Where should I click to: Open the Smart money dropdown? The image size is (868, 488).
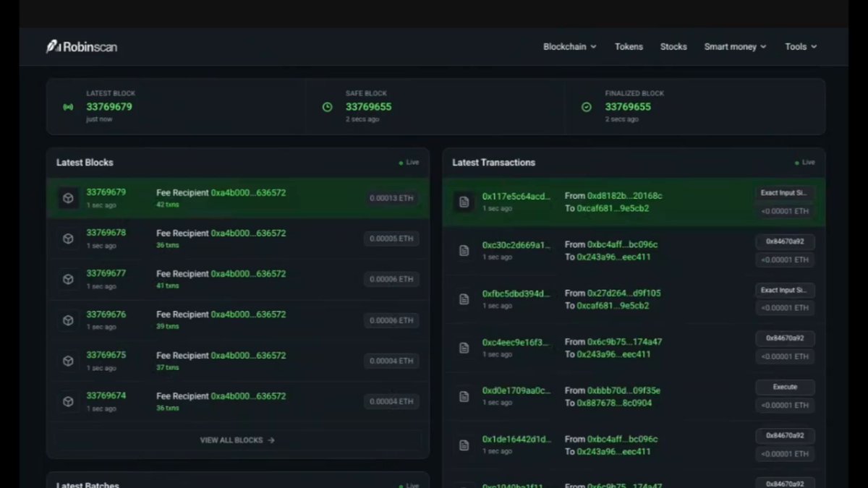point(735,47)
